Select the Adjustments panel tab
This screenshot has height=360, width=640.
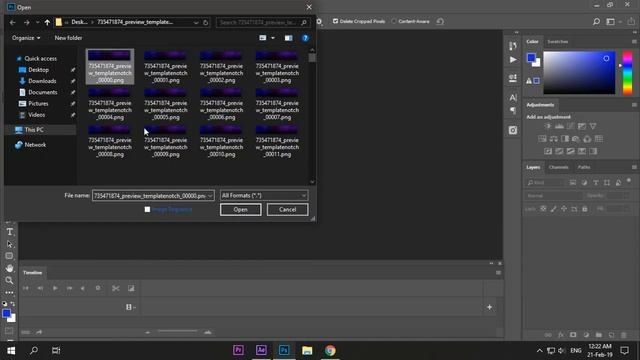point(540,105)
